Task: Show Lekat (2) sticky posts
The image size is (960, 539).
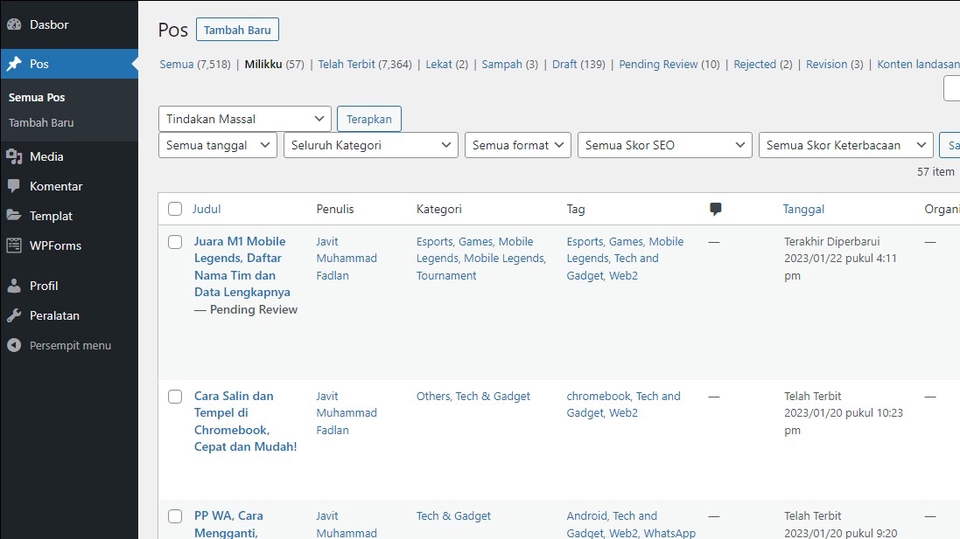Action: click(446, 64)
